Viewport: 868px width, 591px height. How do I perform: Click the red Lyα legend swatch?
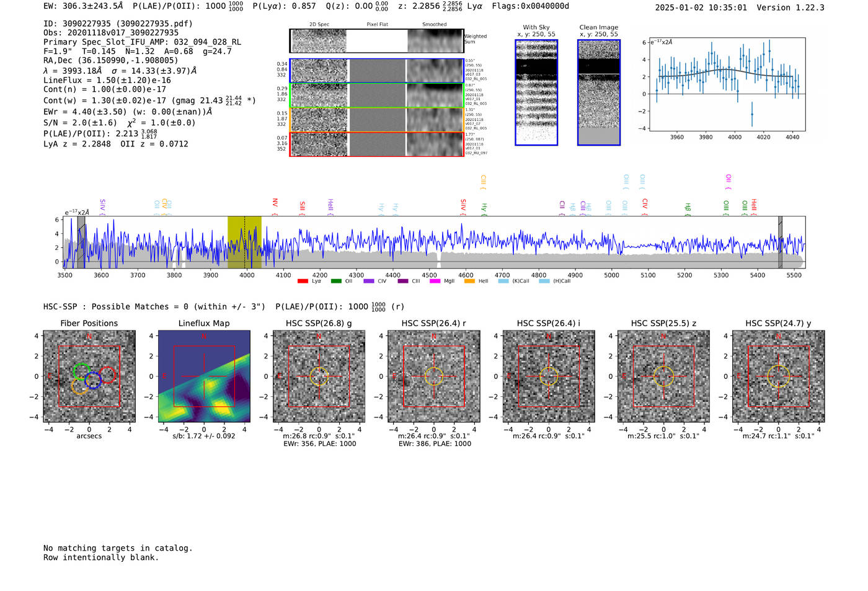click(x=303, y=281)
